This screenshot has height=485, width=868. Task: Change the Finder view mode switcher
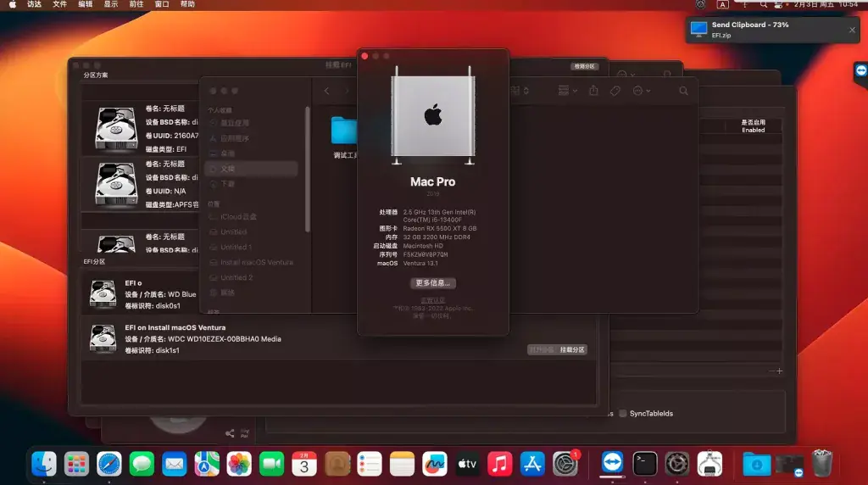[520, 90]
